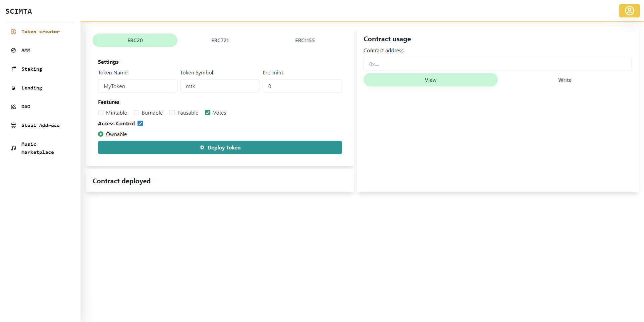Viewport: 644px width, 322px height.
Task: Enable the Mintable feature checkbox
Action: 101,113
